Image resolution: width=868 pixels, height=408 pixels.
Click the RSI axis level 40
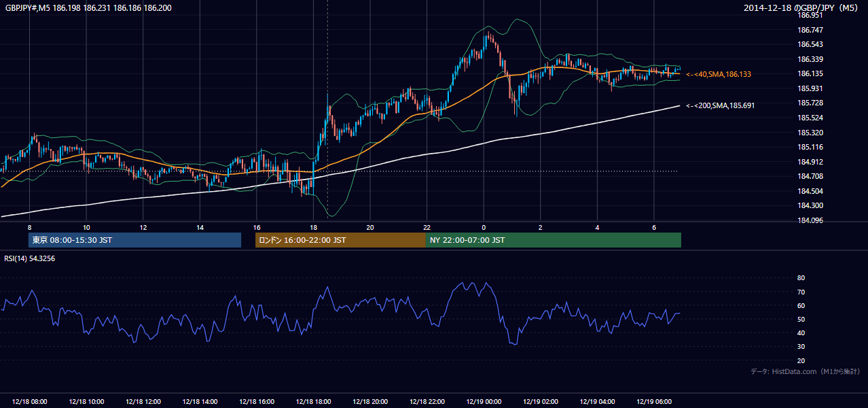(x=801, y=333)
